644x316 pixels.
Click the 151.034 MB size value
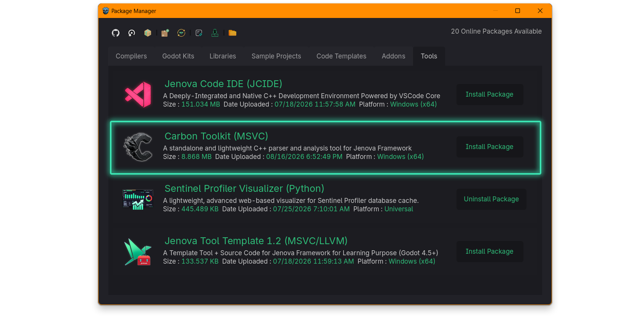click(x=201, y=104)
